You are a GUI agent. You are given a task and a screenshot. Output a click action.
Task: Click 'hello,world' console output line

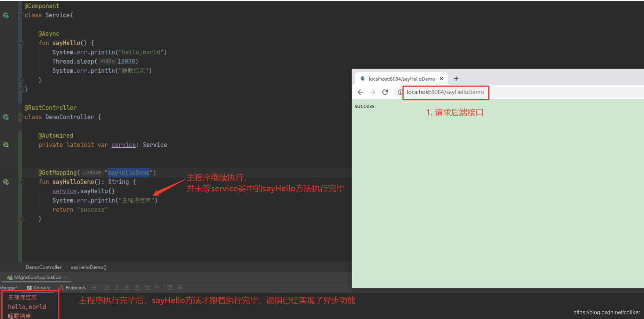[x=27, y=307]
